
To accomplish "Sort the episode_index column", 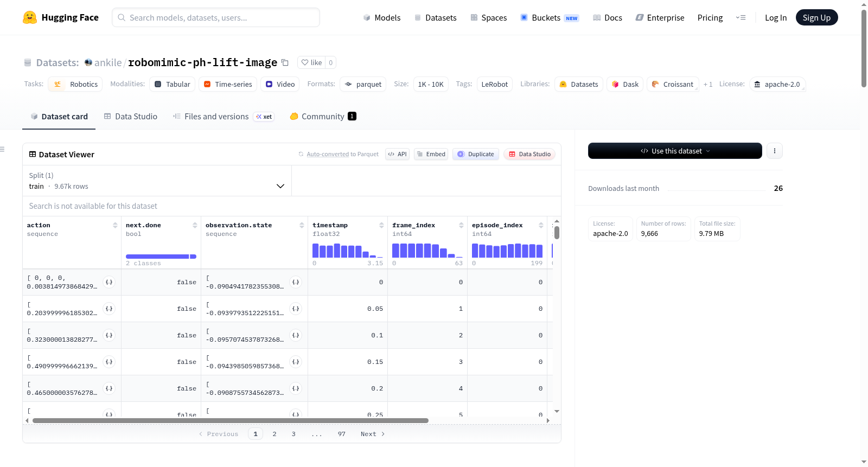I will pyautogui.click(x=541, y=225).
